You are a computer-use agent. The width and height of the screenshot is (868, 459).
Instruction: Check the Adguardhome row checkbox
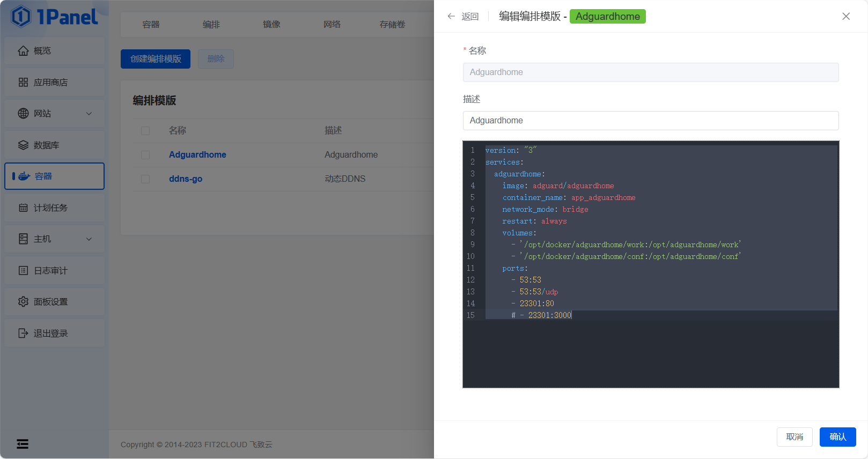tap(145, 155)
